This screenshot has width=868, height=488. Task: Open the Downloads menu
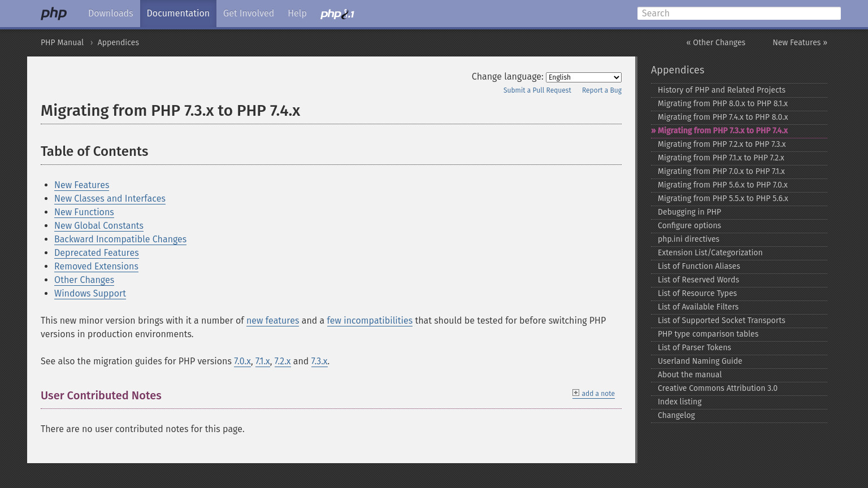click(111, 14)
